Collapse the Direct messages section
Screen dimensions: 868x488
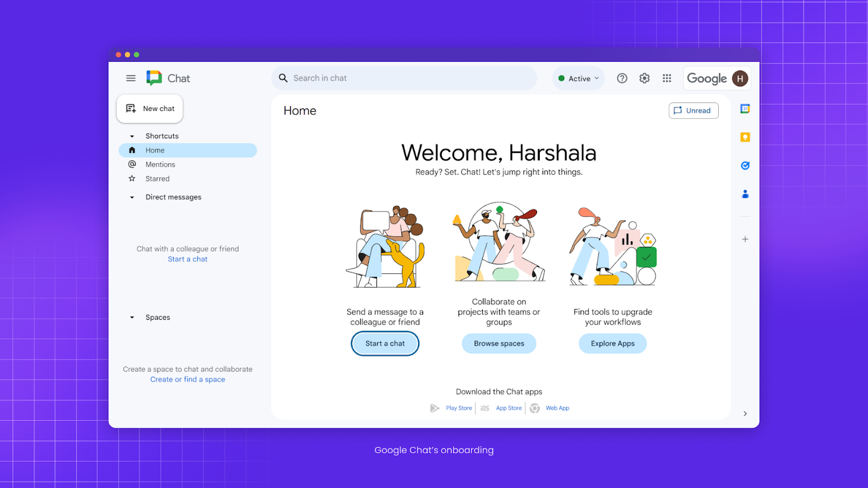pyautogui.click(x=132, y=197)
